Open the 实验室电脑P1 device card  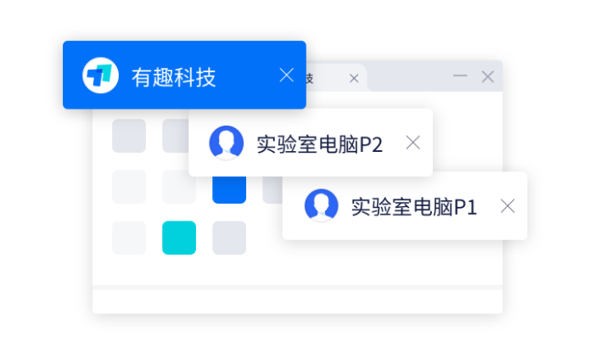pos(405,205)
